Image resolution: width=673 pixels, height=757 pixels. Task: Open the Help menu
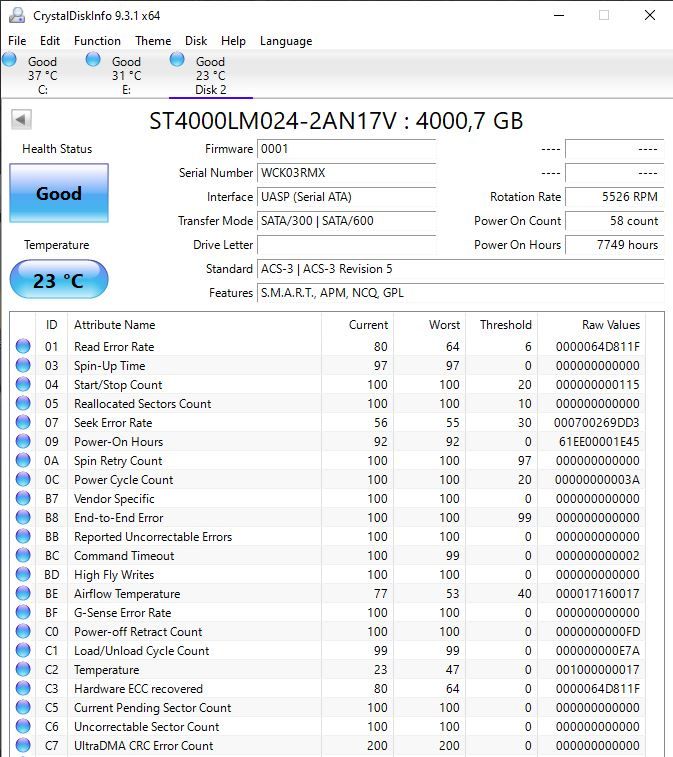(x=233, y=41)
